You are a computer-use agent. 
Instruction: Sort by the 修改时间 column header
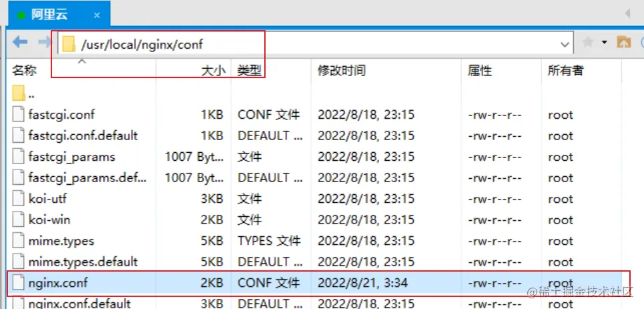coord(342,71)
